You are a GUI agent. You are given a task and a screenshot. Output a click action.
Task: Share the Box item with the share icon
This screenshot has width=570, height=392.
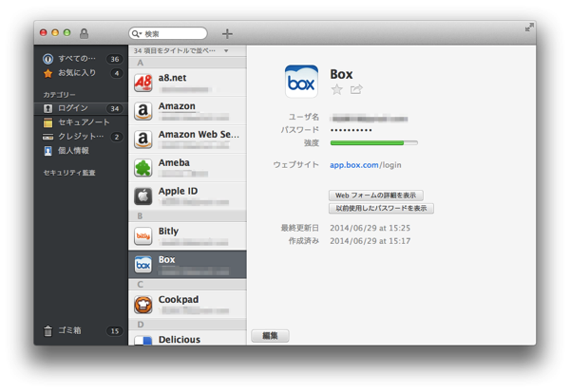pos(356,89)
